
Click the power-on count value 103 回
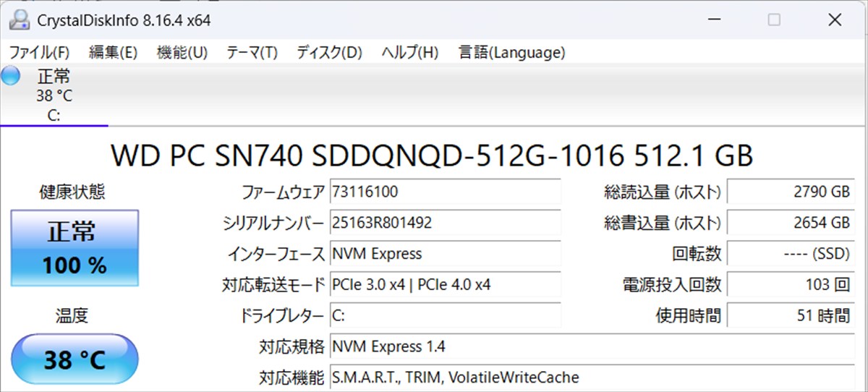click(789, 285)
